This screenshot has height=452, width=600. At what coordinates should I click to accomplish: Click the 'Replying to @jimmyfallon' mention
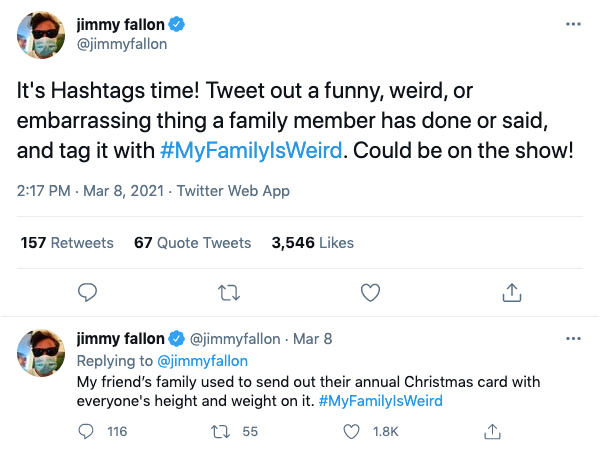click(x=204, y=360)
